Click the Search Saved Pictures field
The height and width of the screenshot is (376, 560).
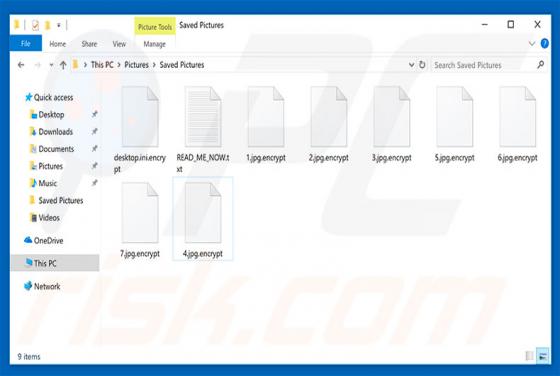[484, 65]
